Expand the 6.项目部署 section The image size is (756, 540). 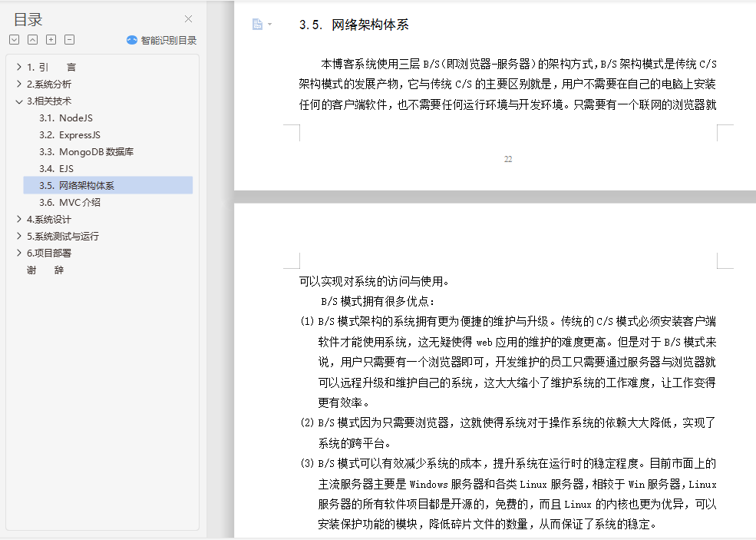point(18,253)
